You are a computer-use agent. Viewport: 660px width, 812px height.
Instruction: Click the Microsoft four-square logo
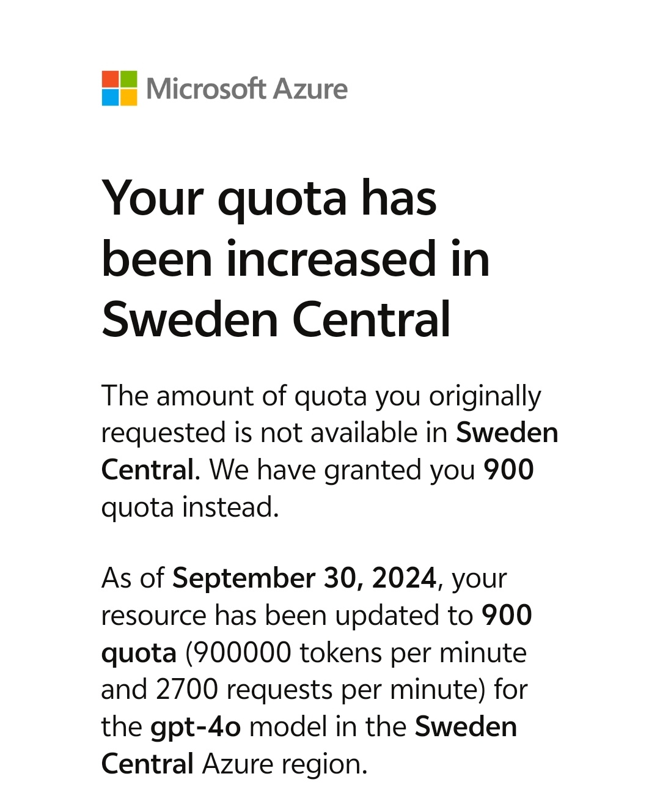pos(119,88)
